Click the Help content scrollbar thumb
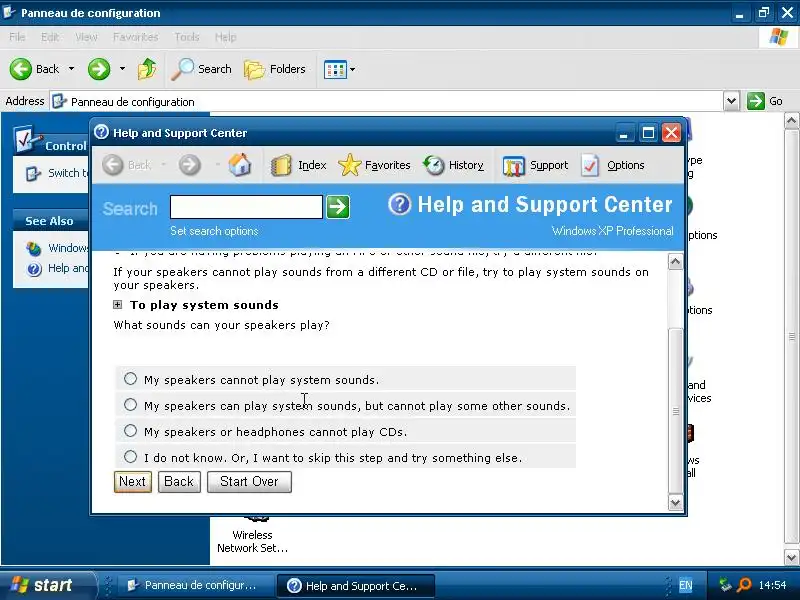The height and width of the screenshot is (600, 800). pos(676,411)
